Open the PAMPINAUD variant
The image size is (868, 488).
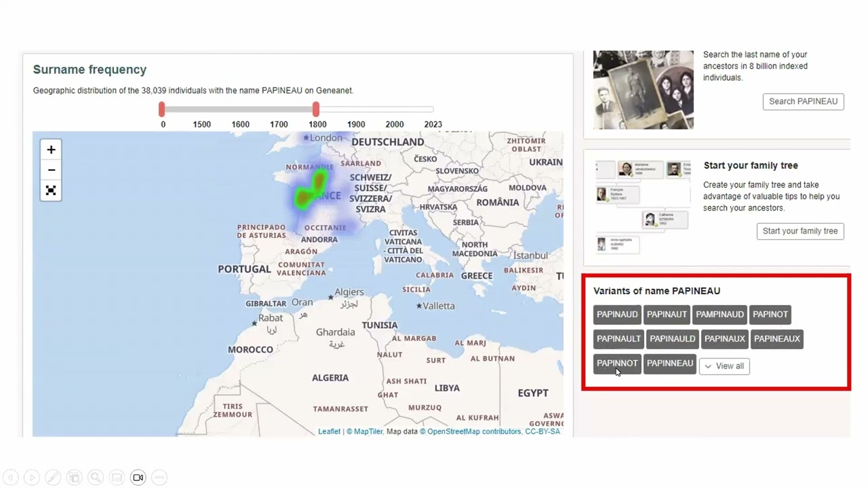coord(719,314)
